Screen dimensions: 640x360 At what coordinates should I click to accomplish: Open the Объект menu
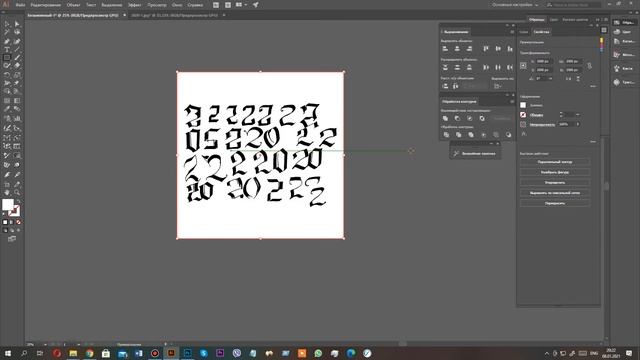[73, 5]
